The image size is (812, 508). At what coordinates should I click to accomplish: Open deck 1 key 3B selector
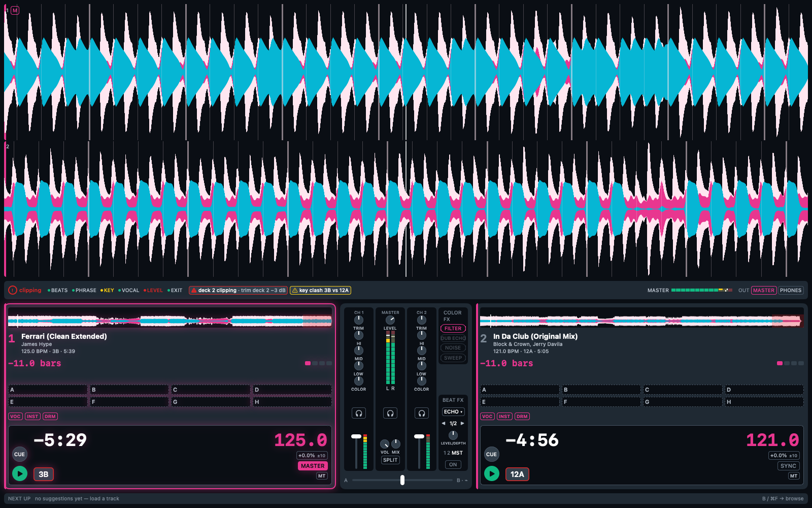(x=44, y=474)
